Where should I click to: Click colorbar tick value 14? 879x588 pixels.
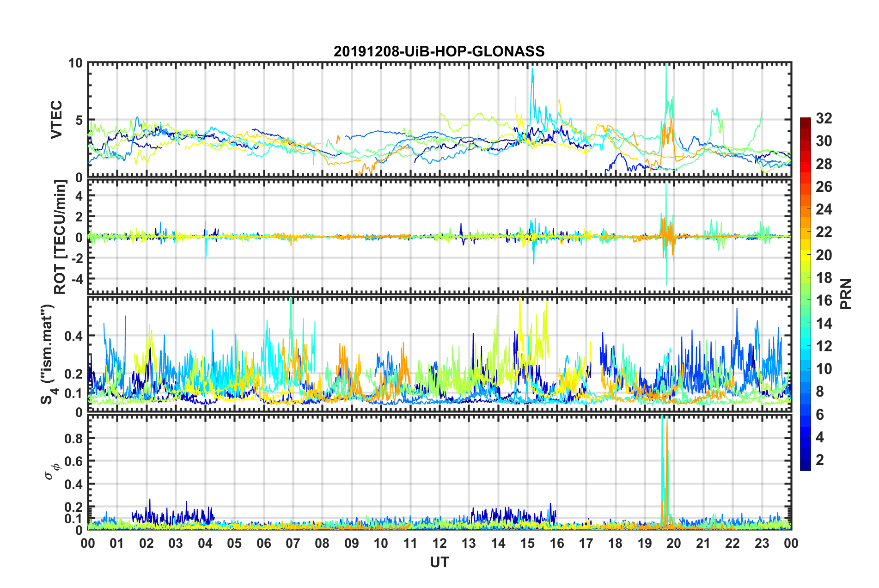[824, 324]
